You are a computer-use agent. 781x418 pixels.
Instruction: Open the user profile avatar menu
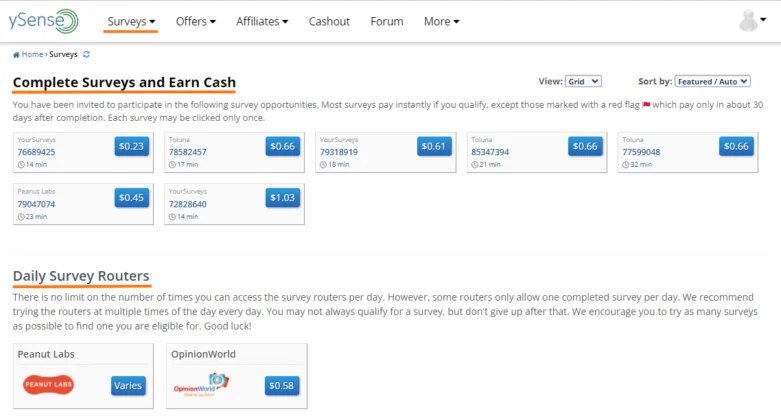click(x=751, y=21)
